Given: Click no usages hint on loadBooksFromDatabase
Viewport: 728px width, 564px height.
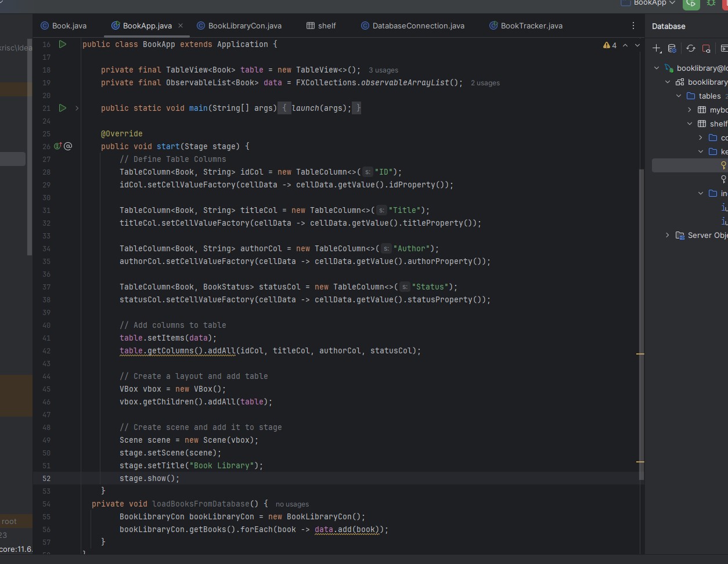Looking at the screenshot, I should click(x=293, y=504).
